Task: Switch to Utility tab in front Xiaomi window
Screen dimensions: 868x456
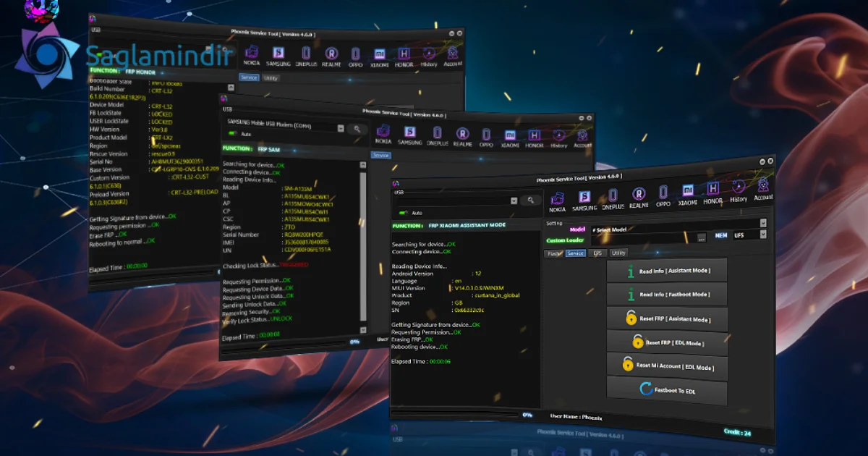Action: [x=618, y=253]
